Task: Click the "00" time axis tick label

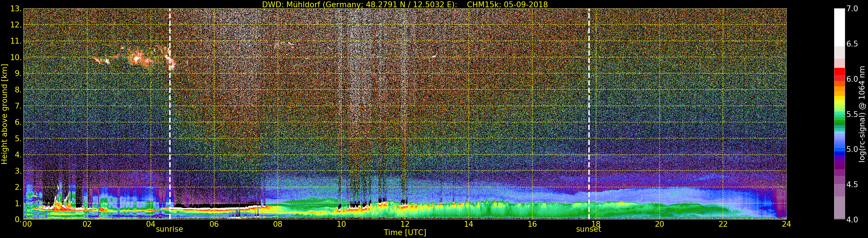Action: [27, 224]
